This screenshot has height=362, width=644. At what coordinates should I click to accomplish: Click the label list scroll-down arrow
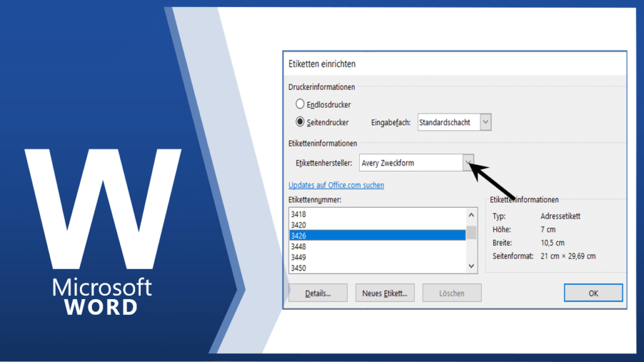[x=472, y=266]
